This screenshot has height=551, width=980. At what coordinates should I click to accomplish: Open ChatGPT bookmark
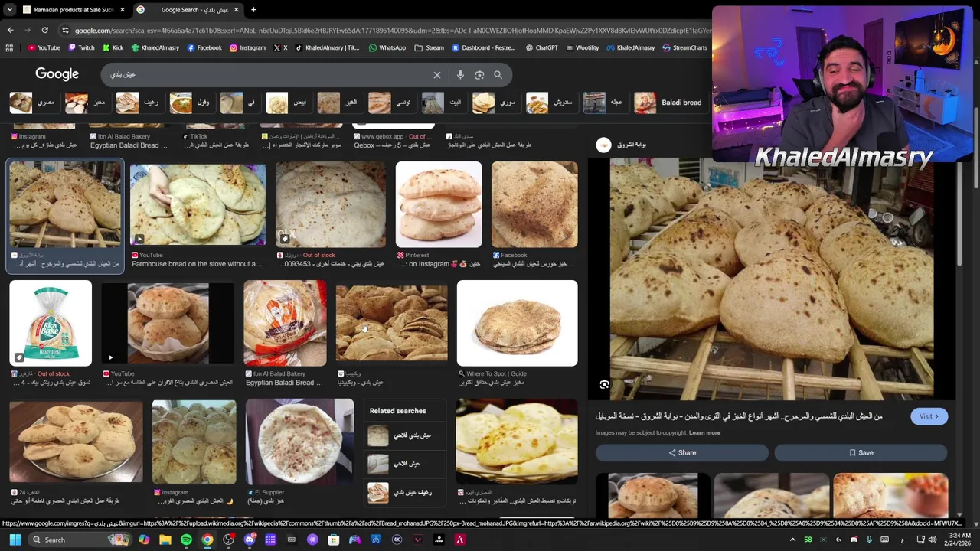point(542,47)
